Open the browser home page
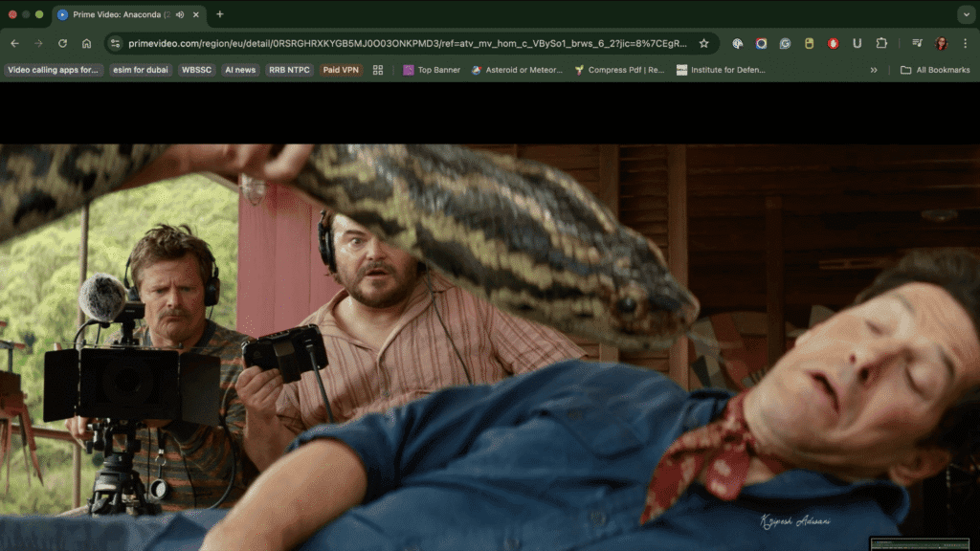Image resolution: width=980 pixels, height=551 pixels. [x=86, y=43]
